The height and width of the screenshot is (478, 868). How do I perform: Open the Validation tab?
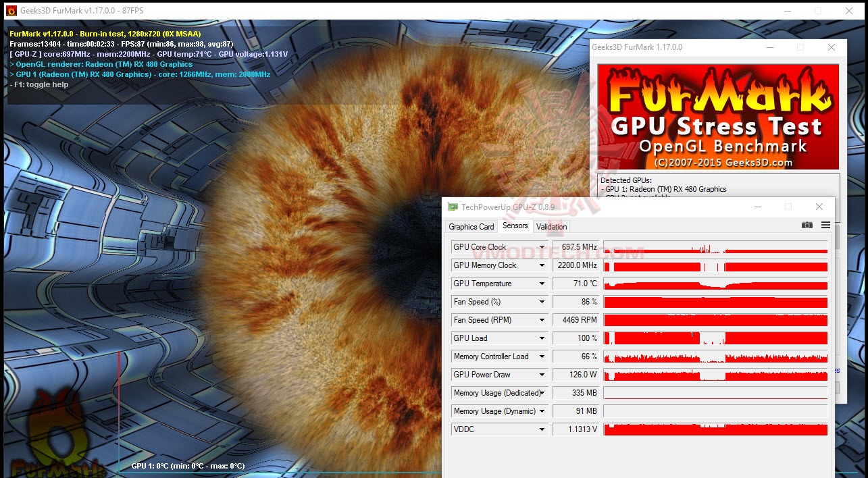(x=552, y=227)
